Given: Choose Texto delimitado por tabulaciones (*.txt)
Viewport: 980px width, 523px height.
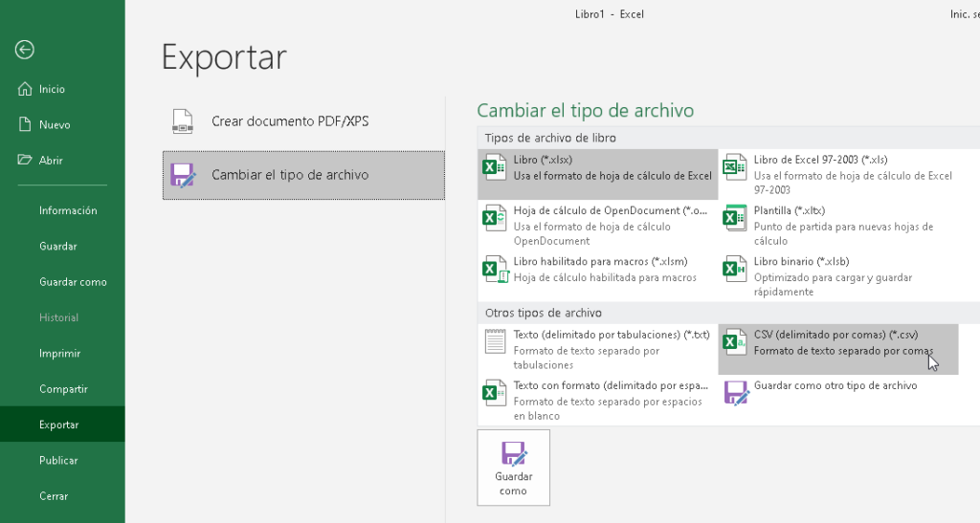Looking at the screenshot, I should coord(598,350).
